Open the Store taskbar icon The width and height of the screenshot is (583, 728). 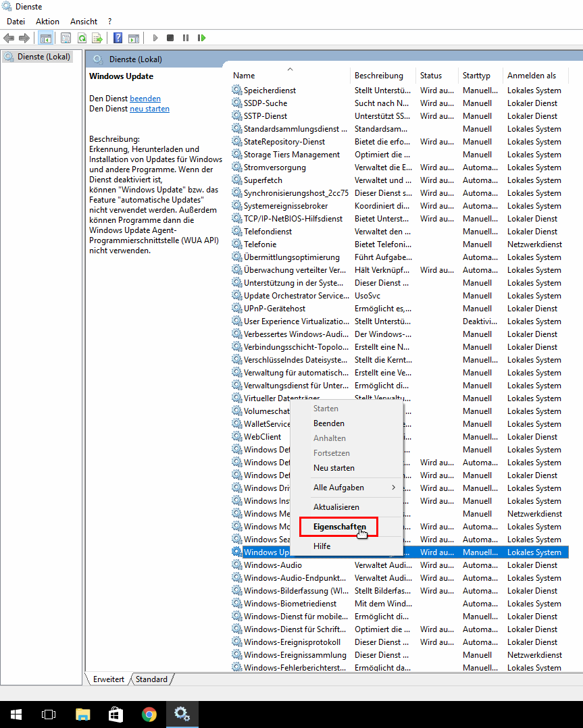coord(116,714)
